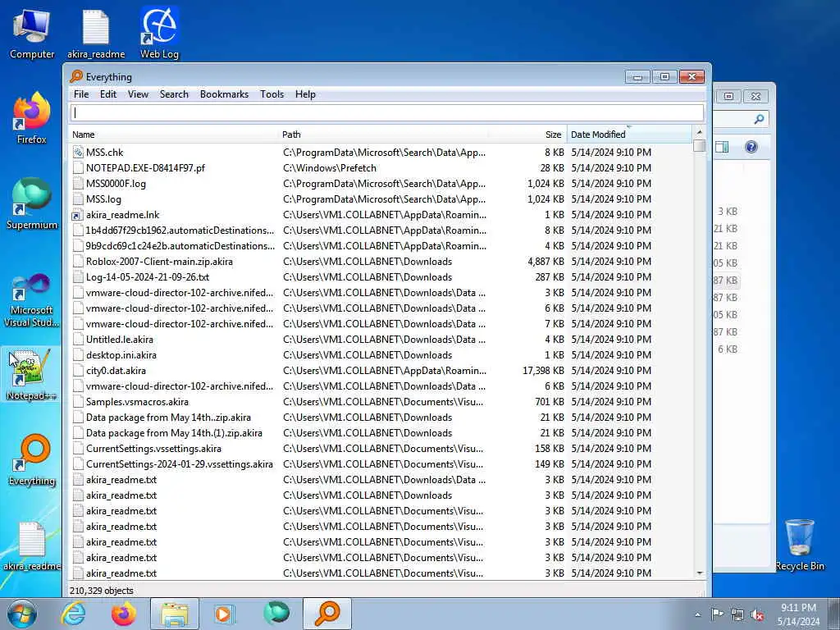840x630 pixels.
Task: Sort results by Path column
Action: click(384, 135)
